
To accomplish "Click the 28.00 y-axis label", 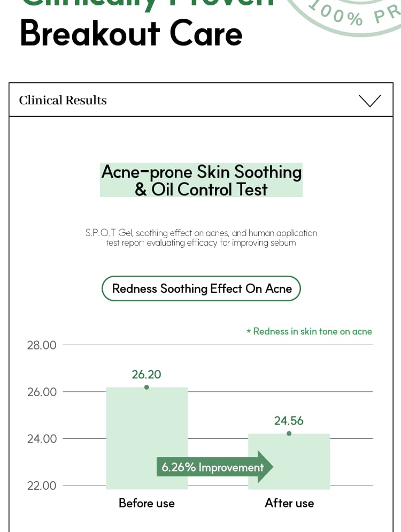I will 42,345.
